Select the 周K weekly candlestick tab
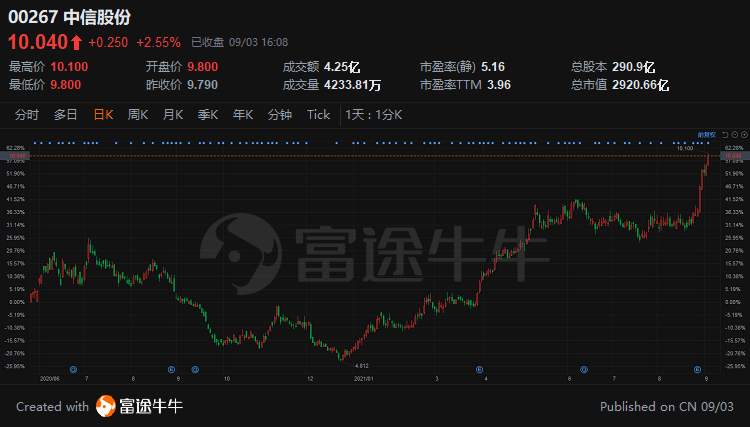This screenshot has width=750, height=427. click(x=138, y=115)
